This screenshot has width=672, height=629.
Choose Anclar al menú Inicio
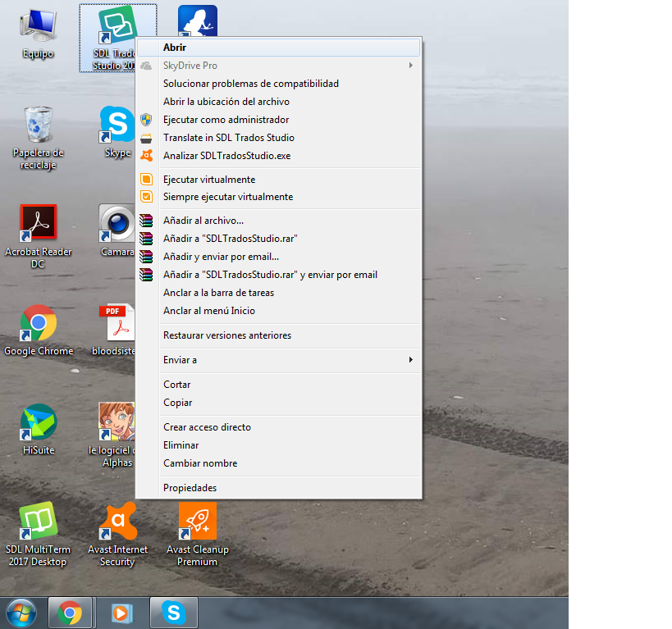pos(279,311)
